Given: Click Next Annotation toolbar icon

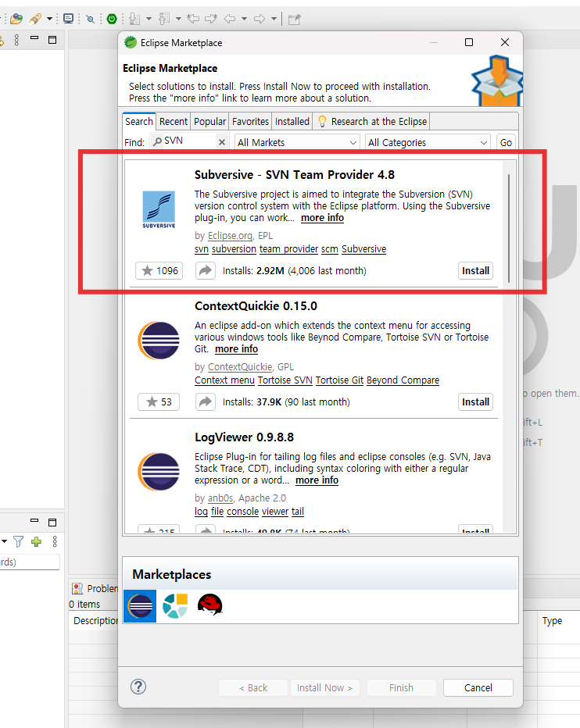Looking at the screenshot, I should (x=134, y=19).
